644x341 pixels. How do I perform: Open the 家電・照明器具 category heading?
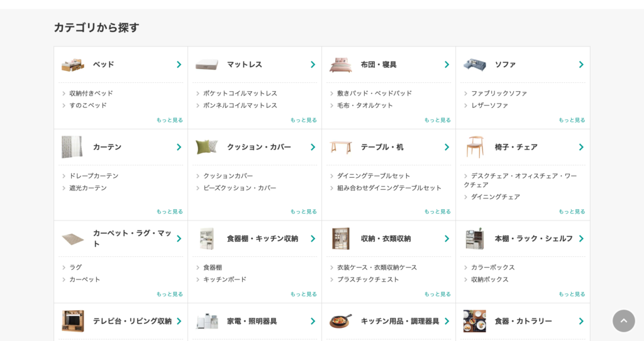(x=252, y=321)
